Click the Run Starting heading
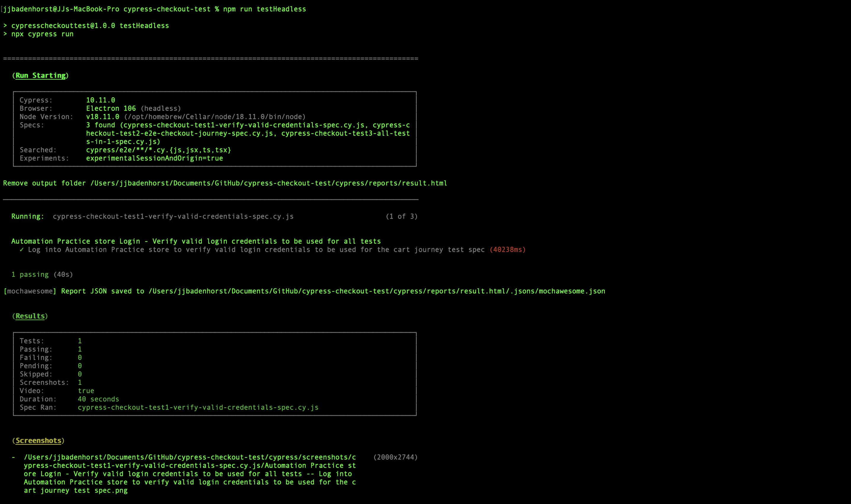Viewport: 851px width, 504px height. click(x=41, y=75)
